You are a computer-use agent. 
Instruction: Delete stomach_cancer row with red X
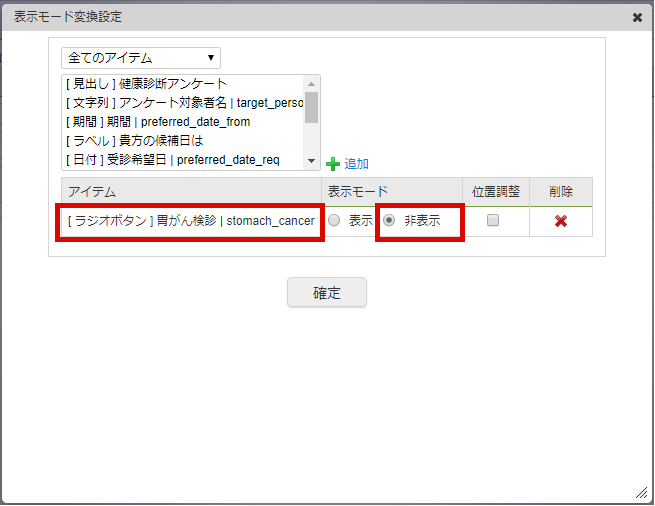(x=561, y=221)
